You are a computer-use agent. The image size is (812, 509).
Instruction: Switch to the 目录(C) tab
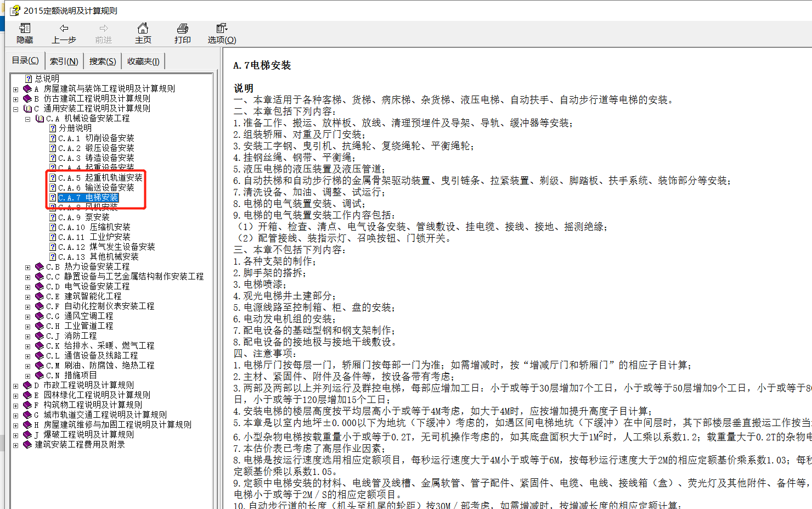click(x=25, y=60)
